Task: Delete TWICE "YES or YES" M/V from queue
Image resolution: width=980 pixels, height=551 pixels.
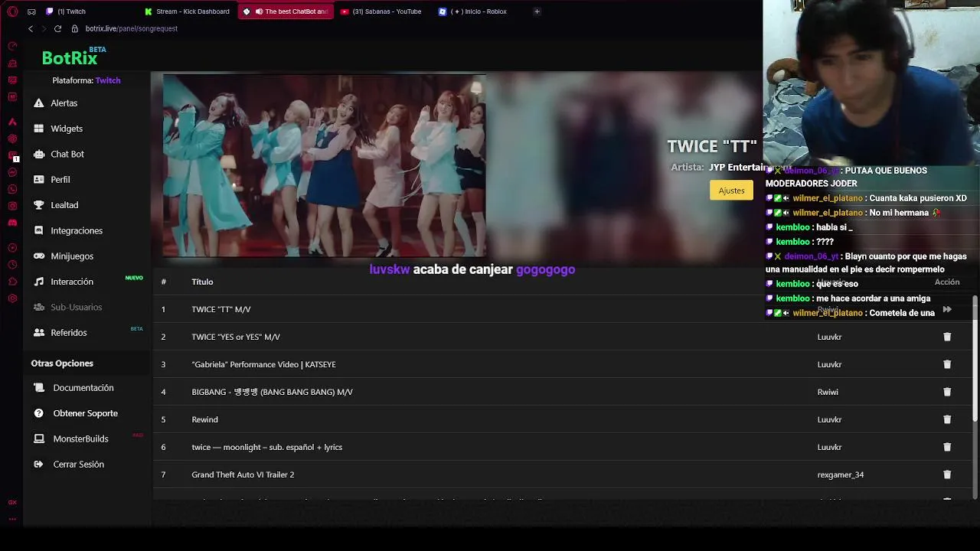Action: 947,337
